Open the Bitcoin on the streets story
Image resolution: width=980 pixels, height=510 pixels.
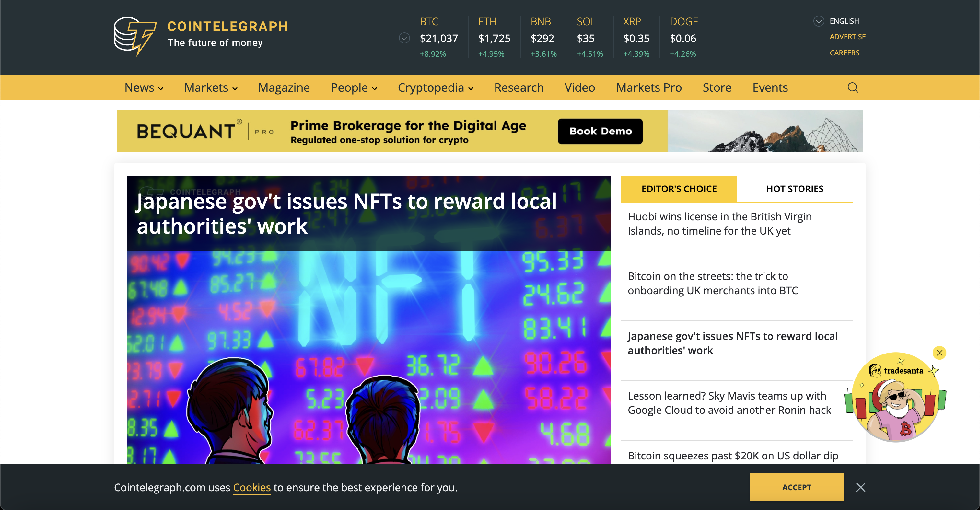pyautogui.click(x=713, y=283)
